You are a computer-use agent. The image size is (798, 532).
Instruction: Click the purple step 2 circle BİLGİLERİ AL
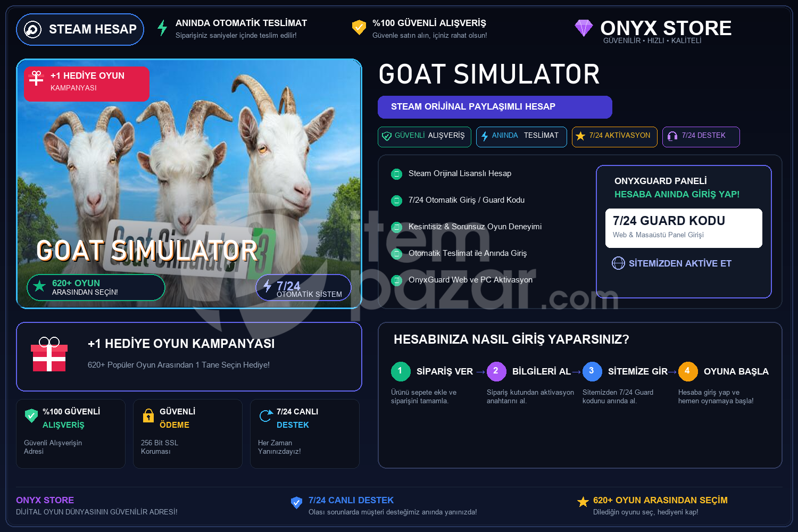click(496, 371)
